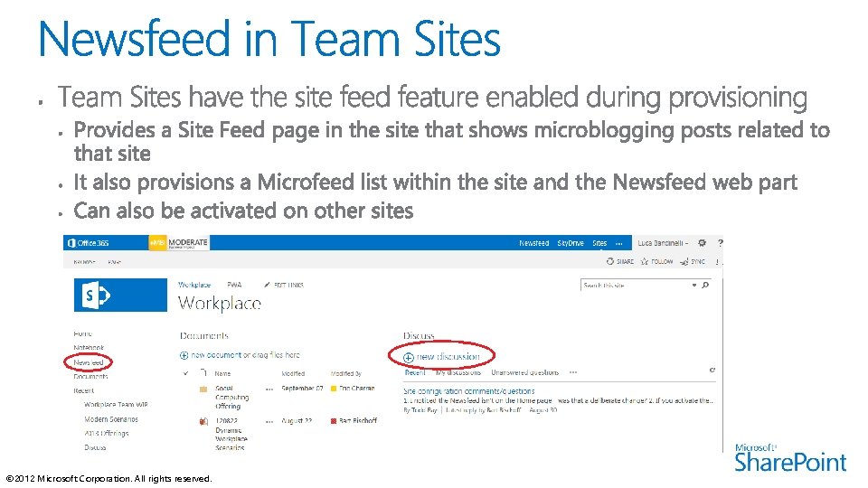Click the Workplace top navigation link
This screenshot has height=488, width=868.
click(x=194, y=285)
